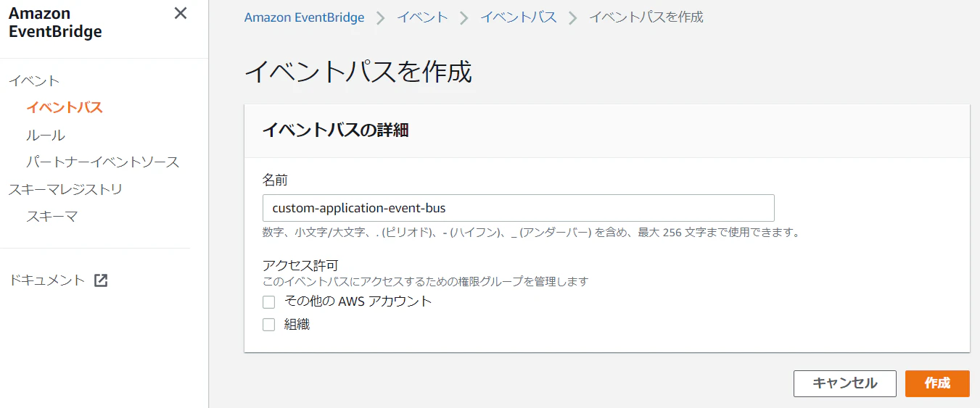980x408 pixels.
Task: Go to Amazon EventBridge breadcrumb link
Action: coord(305,17)
